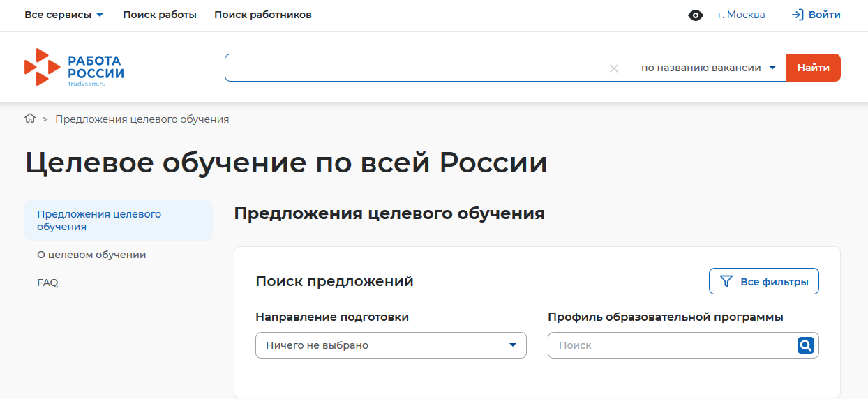Screen dimensions: 868x399
Task: Click the Предложения целевого обучения breadcrumb
Action: (142, 119)
